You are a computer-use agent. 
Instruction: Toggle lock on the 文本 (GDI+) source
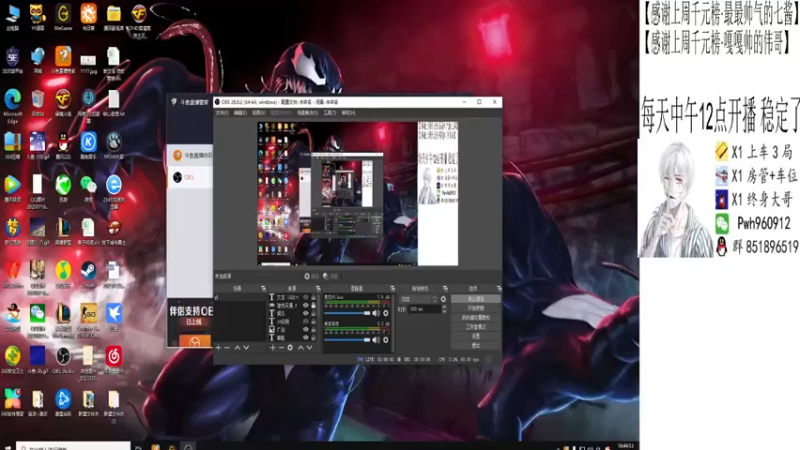[313, 297]
